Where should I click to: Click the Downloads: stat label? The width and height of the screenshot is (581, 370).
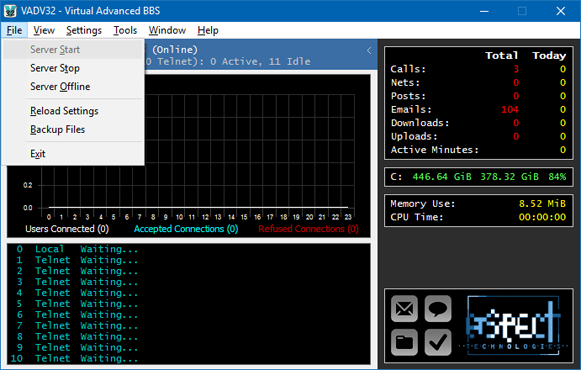pos(420,123)
